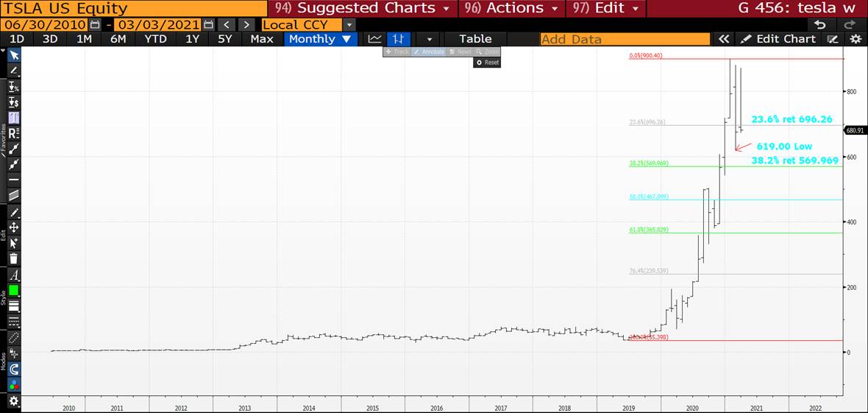The height and width of the screenshot is (413, 868).
Task: Open the line thickness style option
Action: (14, 306)
